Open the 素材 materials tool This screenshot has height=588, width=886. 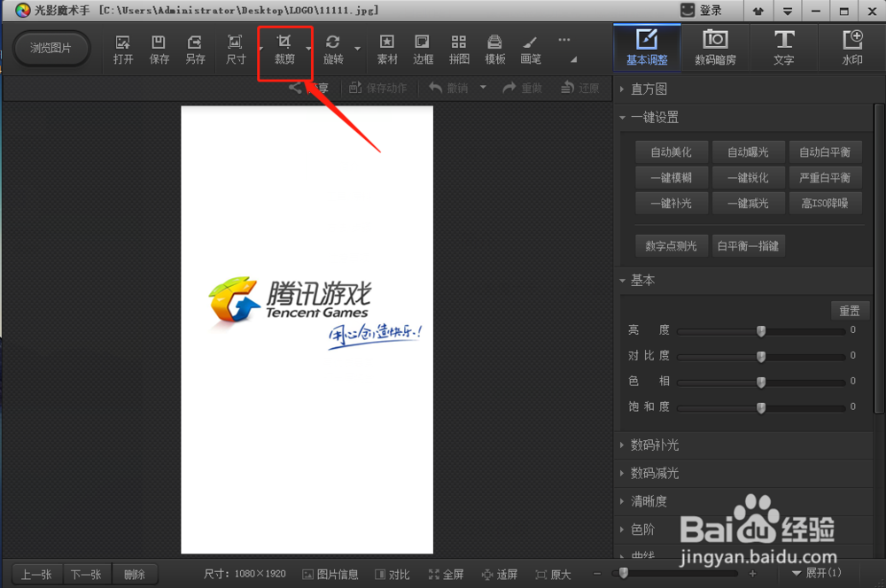(387, 50)
